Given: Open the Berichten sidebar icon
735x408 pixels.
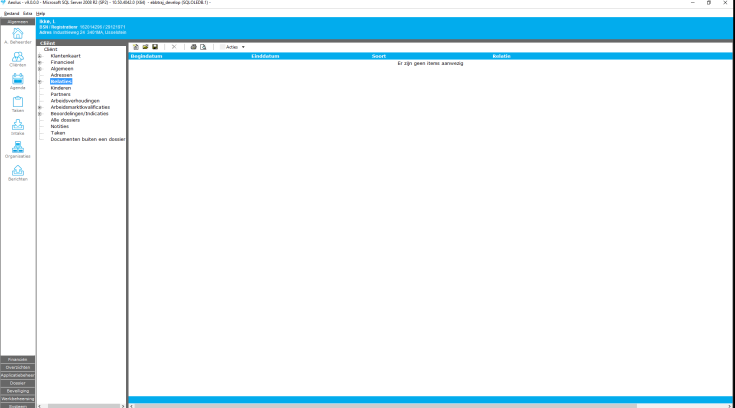Looking at the screenshot, I should (x=17, y=171).
